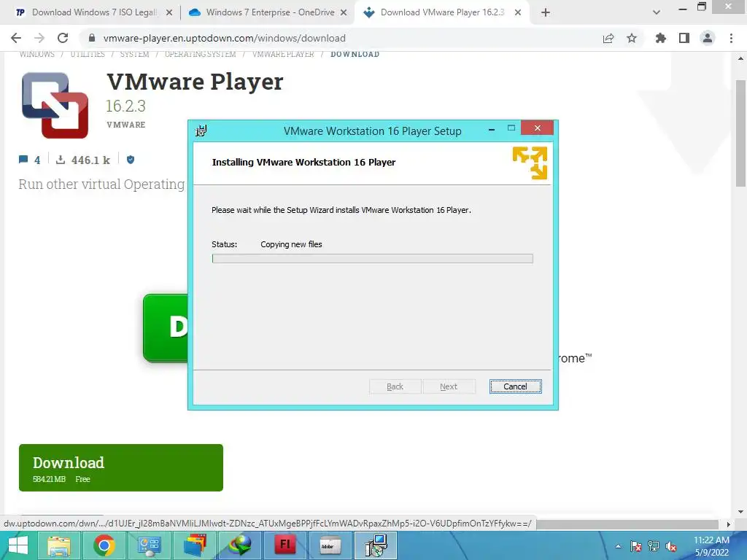Click the installer icon in Setup title bar

click(x=201, y=131)
